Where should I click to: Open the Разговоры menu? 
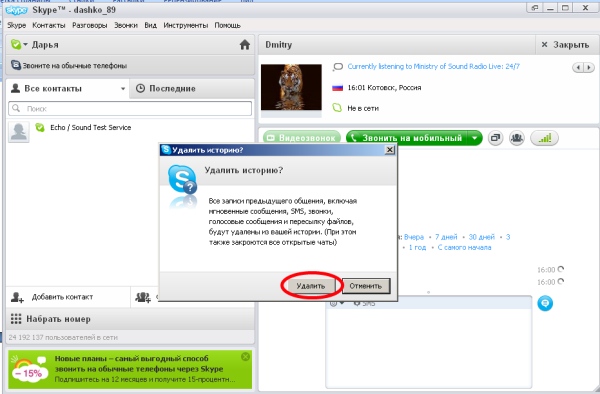tap(90, 25)
